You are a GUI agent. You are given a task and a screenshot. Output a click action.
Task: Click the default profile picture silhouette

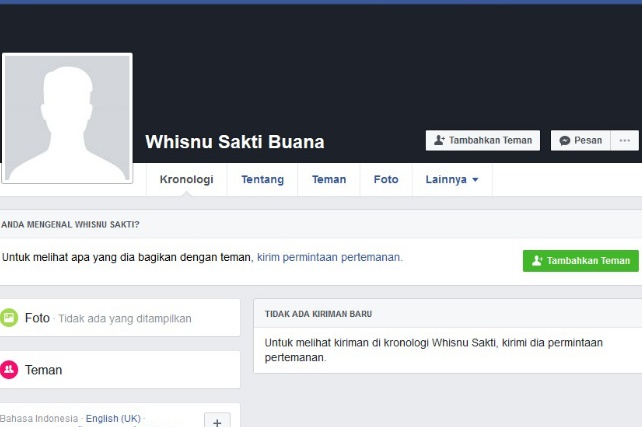(x=67, y=118)
